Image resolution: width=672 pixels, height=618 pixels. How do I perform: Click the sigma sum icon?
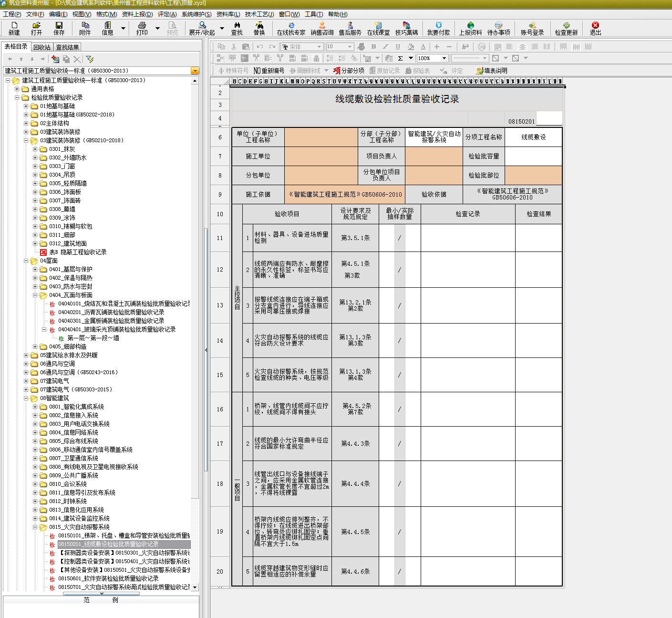400,58
